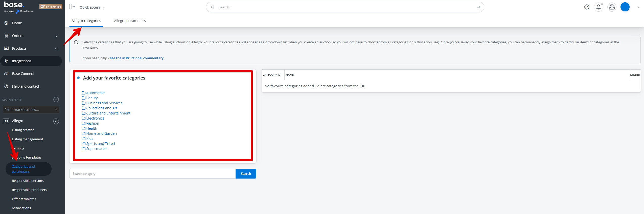Screen dimensions: 644x214
Task: Open the notifications bell
Action: [x=599, y=7]
